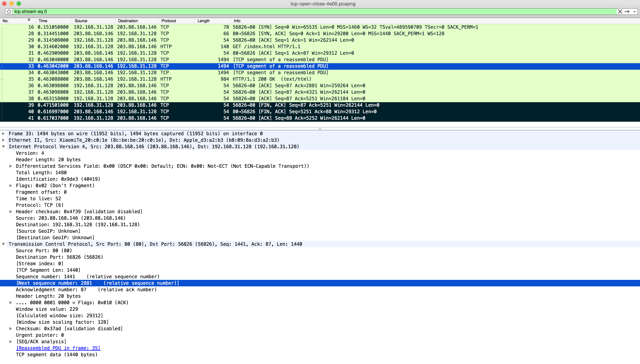
Task: Expand the TCP Flags 0x010 item
Action: click(10, 302)
